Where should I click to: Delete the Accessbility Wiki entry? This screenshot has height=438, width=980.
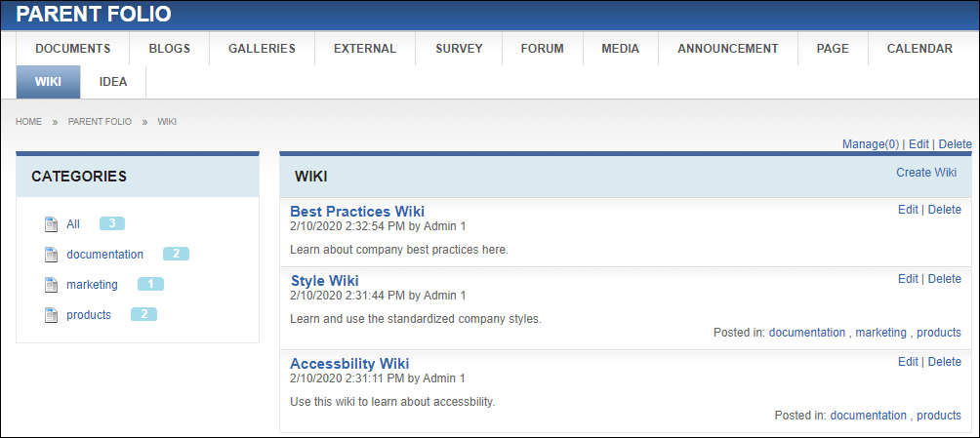[945, 362]
